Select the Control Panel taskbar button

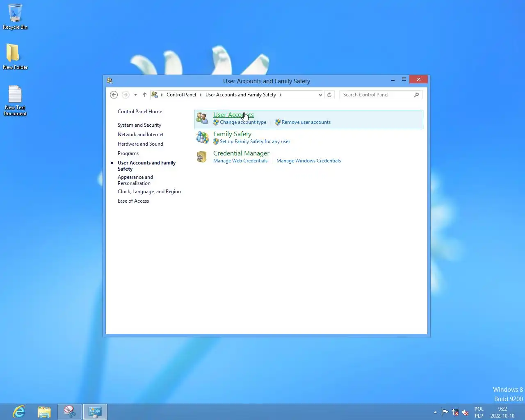click(x=95, y=411)
